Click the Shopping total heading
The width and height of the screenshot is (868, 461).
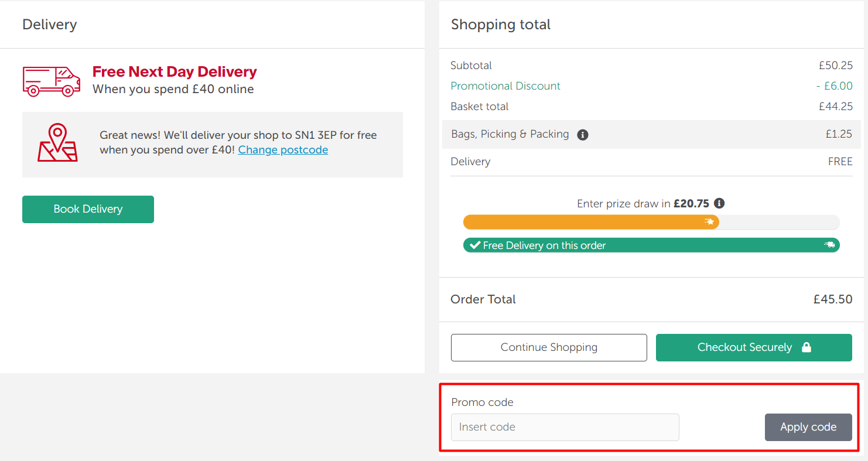(x=501, y=25)
